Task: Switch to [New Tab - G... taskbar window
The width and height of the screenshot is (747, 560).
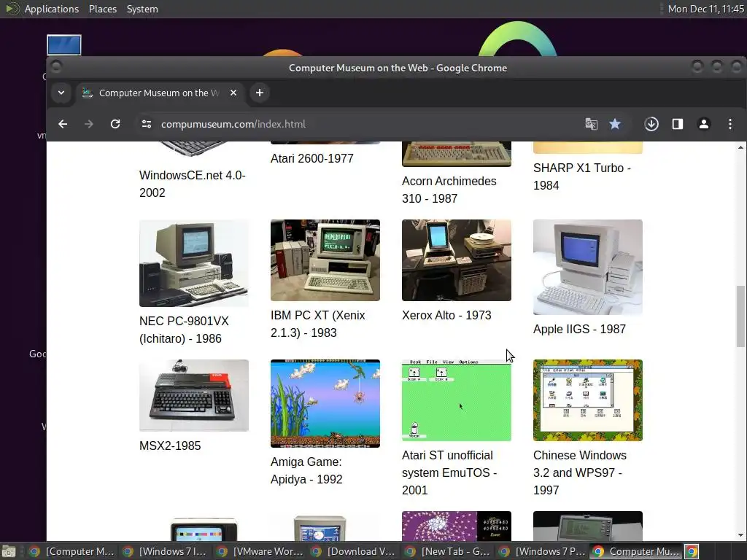Action: [447, 551]
